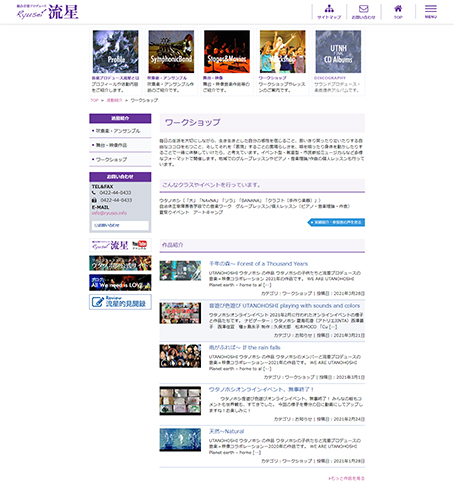This screenshot has width=454, height=484.
Task: Open 雨がふれば If the rain falls title
Action: coord(245,347)
